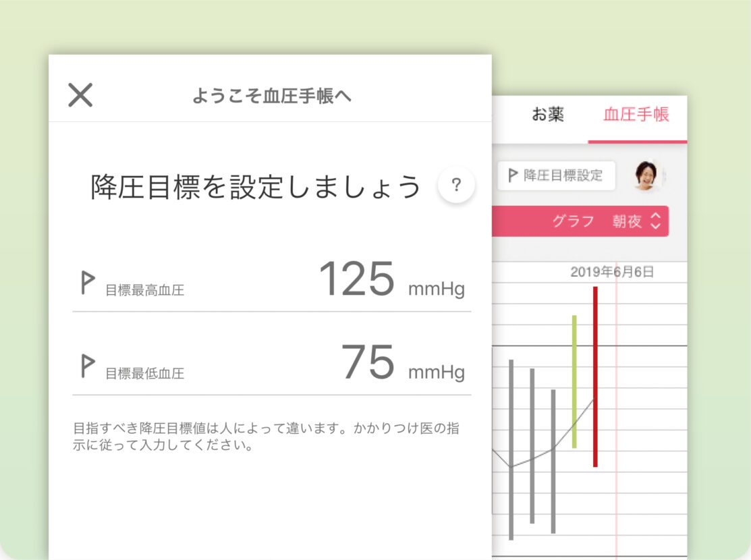Click the flag icon beside 目標最低血圧
The height and width of the screenshot is (560, 751).
pyautogui.click(x=87, y=366)
